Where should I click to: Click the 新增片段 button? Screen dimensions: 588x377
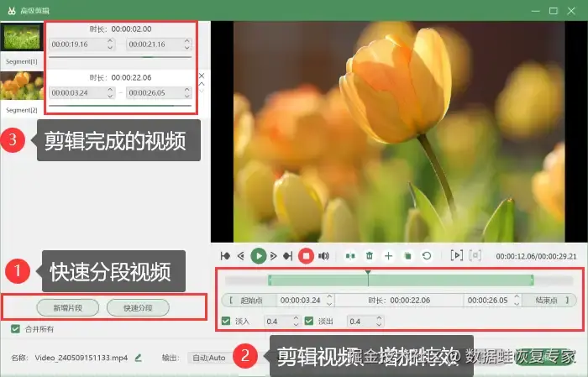pos(68,308)
